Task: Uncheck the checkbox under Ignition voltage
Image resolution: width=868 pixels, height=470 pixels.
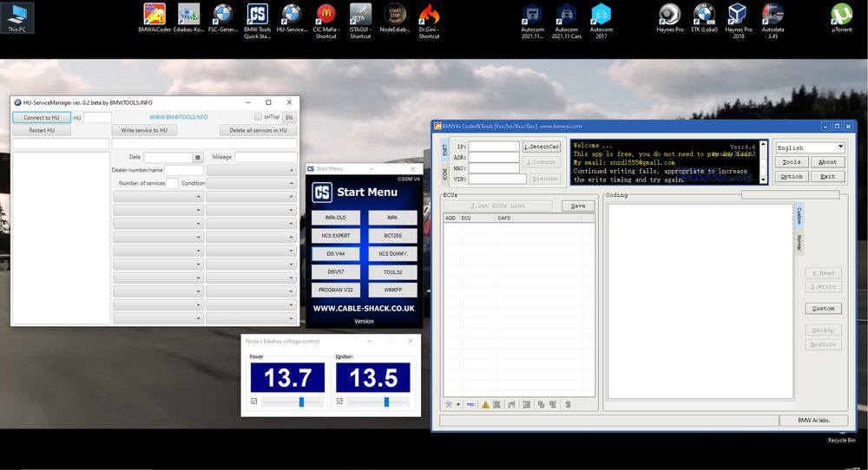Action: tap(340, 401)
